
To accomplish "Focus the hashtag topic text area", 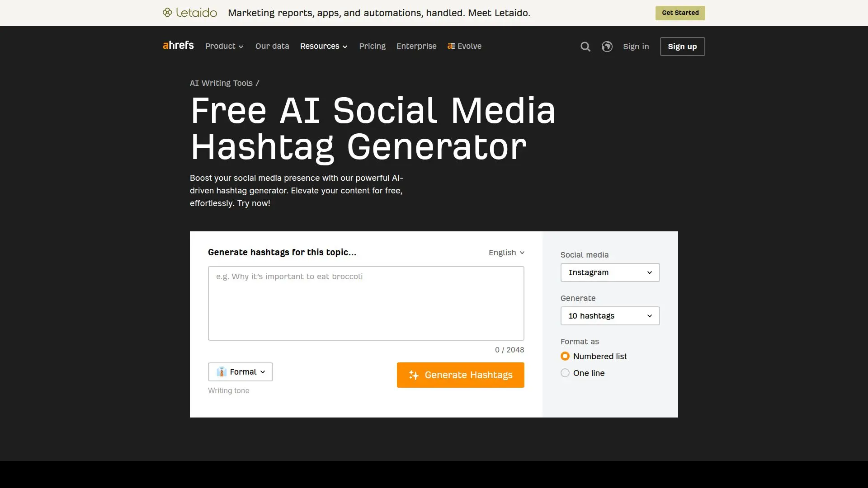I will [366, 303].
